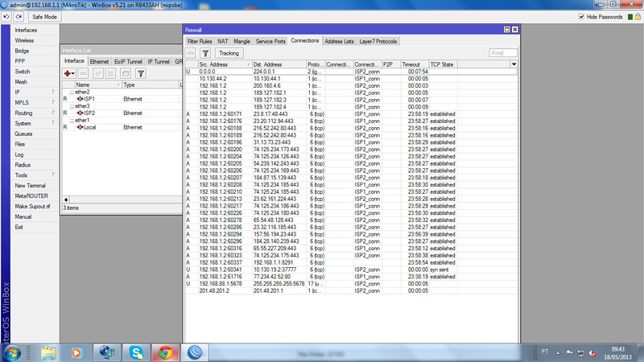Expand the IP submenu arrow
This screenshot has height=362, width=644.
click(x=53, y=92)
